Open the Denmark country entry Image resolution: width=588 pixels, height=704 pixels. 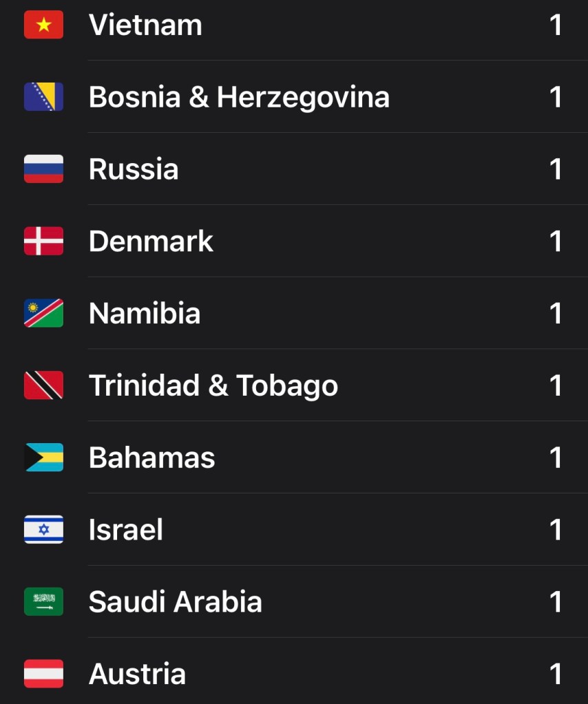[x=151, y=242]
